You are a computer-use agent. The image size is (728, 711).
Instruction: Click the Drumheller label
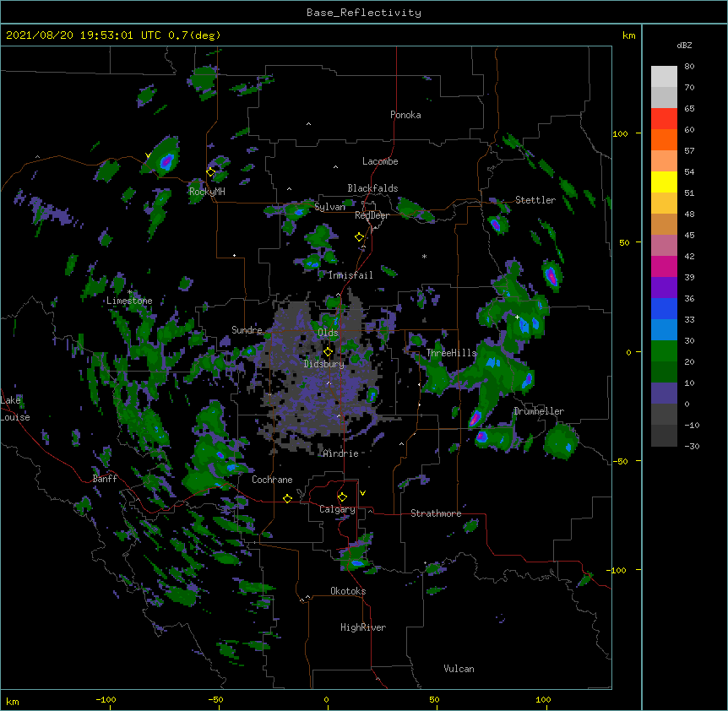coord(539,411)
